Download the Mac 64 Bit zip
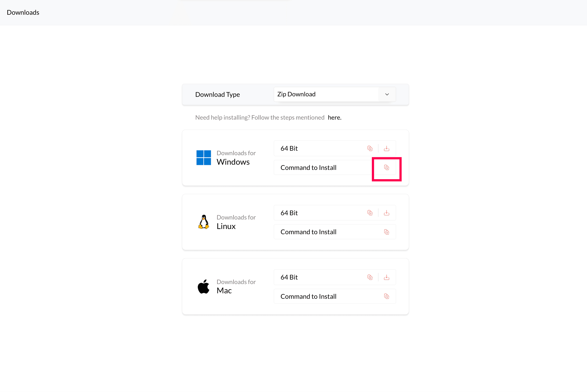This screenshot has height=392, width=587. coord(386,277)
